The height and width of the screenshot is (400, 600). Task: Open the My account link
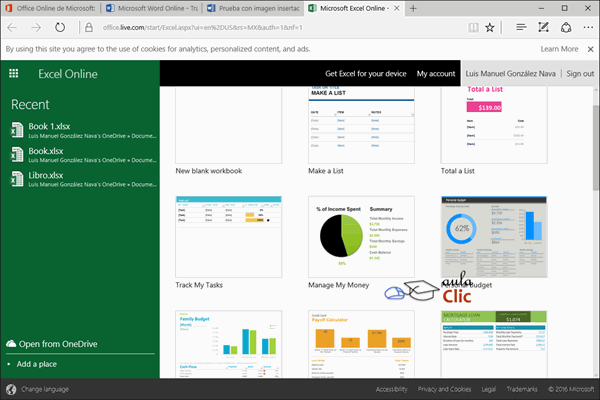pos(435,74)
